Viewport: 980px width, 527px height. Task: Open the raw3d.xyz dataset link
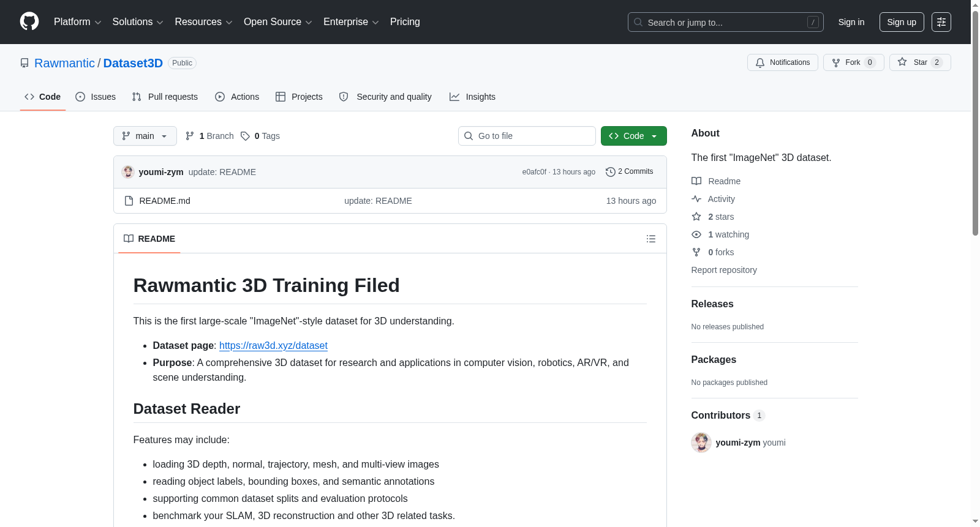point(273,345)
